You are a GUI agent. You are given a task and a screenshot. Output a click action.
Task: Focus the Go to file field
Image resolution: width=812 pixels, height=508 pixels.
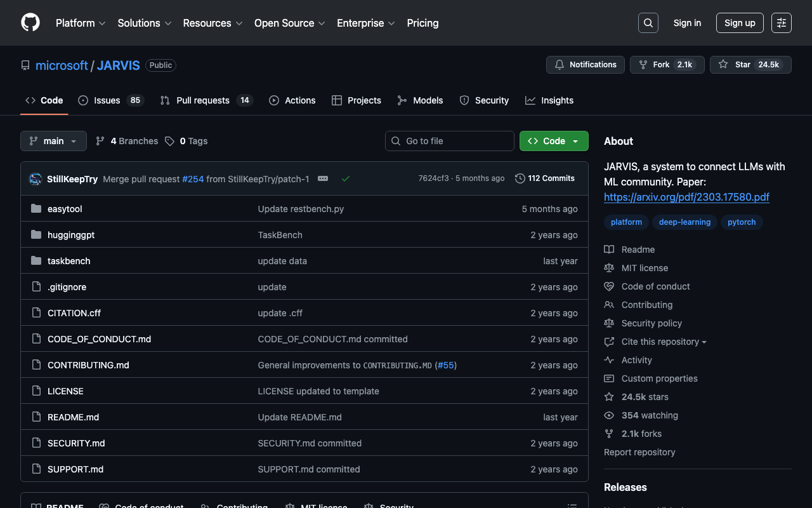450,141
